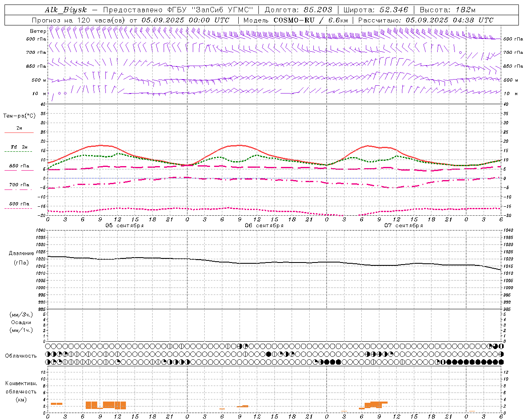Image resolution: width=525 pixels, height=420 pixels.
Task: Click the '850 гПа' temperature legend entry
Action: 19,166
